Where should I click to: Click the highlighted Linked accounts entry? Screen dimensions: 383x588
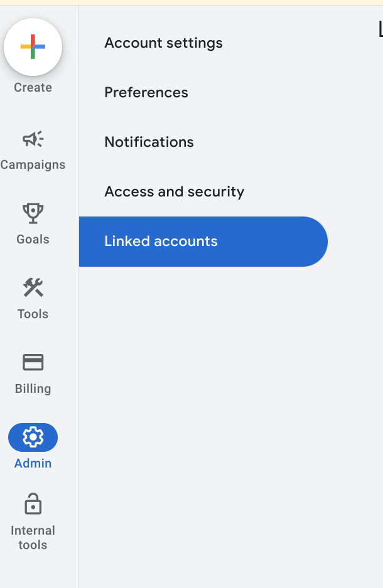click(x=161, y=241)
